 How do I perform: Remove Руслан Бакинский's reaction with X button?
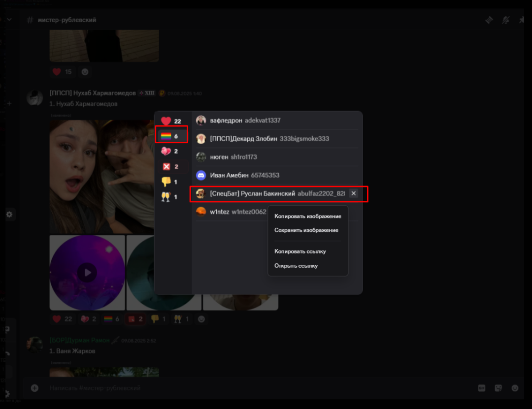(354, 193)
